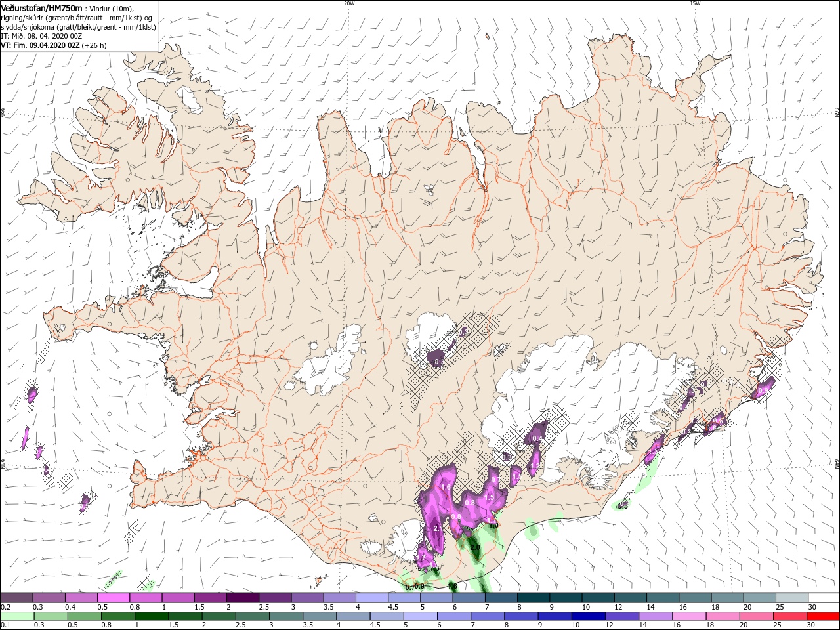This screenshot has height=630, width=840.
Task: Select darkest green swatch between 1 and 1.5
Action: pyautogui.click(x=152, y=616)
